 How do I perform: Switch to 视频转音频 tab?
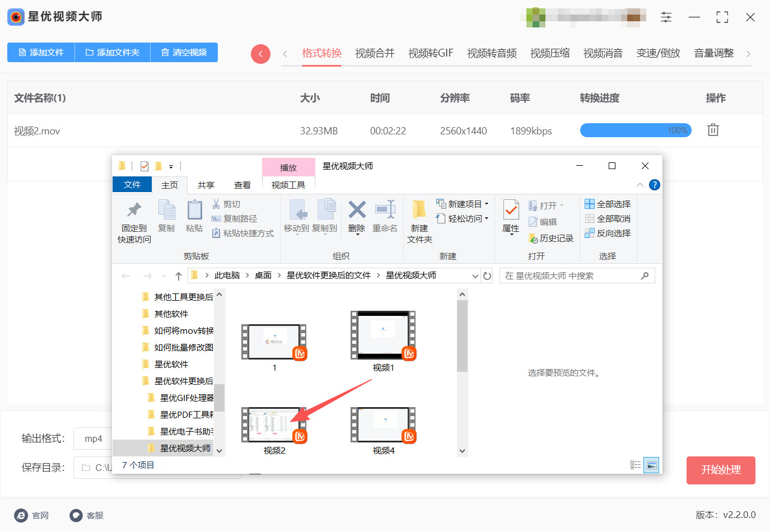[492, 53]
